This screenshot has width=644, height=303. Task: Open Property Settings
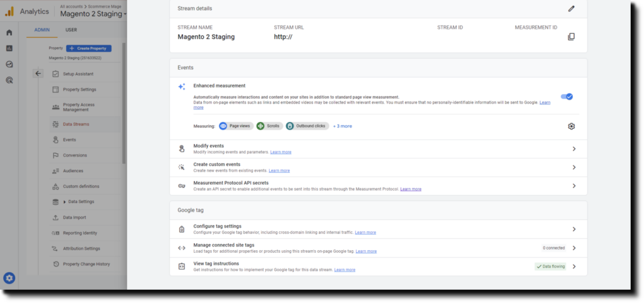click(x=79, y=89)
